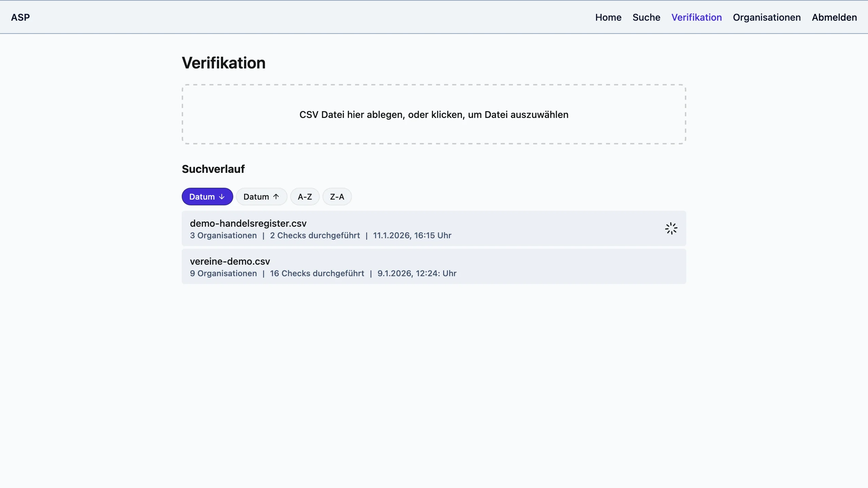This screenshot has width=868, height=488.
Task: Click the down arrow in active Datum sort
Action: (x=222, y=197)
